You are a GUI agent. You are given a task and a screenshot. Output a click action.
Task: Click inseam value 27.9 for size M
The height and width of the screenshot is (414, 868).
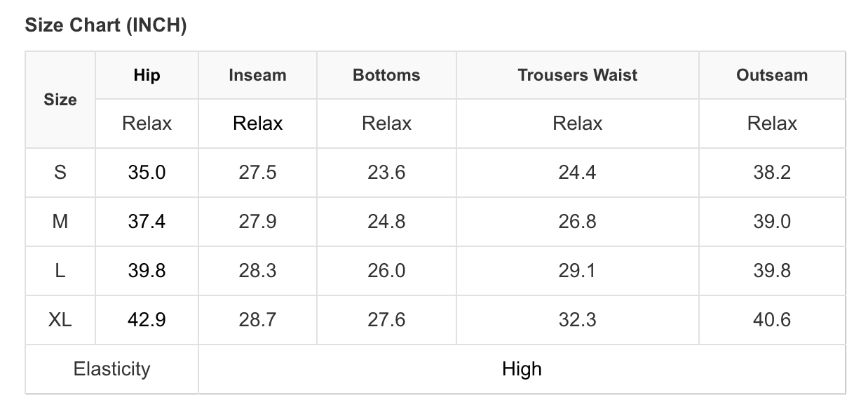[x=257, y=222]
